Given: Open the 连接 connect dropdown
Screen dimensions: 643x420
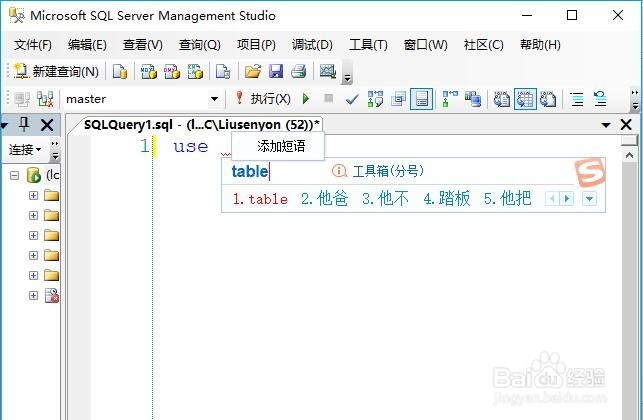Looking at the screenshot, I should point(25,149).
